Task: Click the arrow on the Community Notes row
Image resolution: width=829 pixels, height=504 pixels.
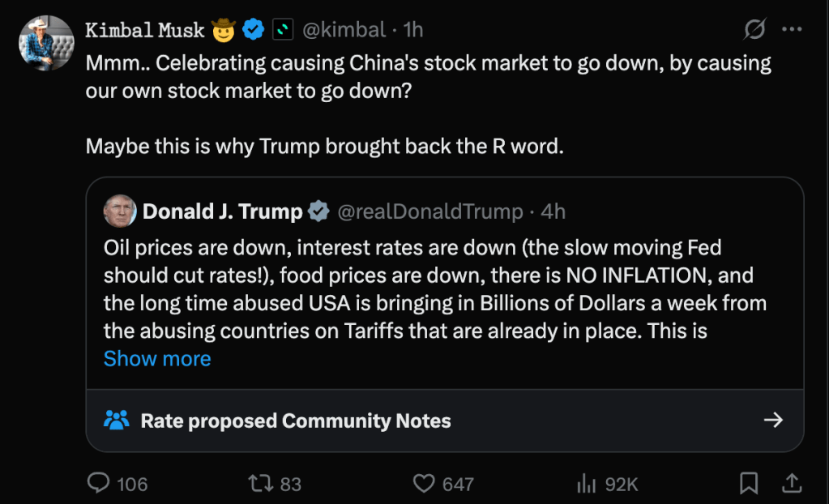Action: 773,420
